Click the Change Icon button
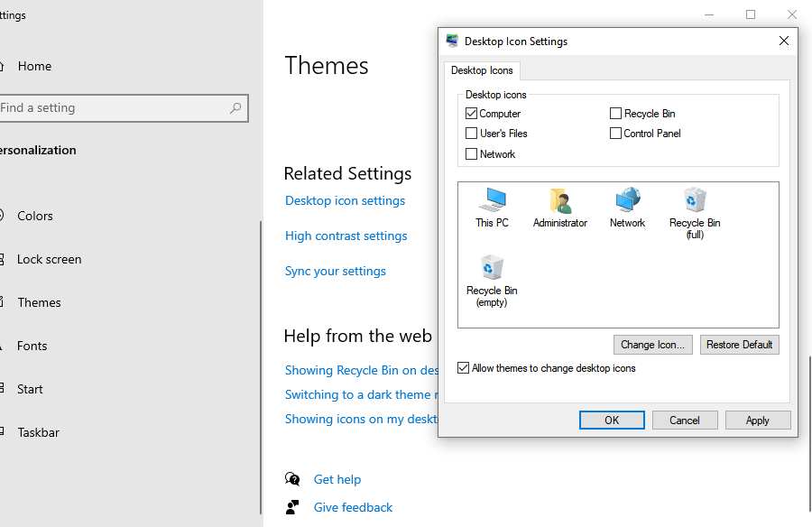812x527 pixels. coord(652,344)
